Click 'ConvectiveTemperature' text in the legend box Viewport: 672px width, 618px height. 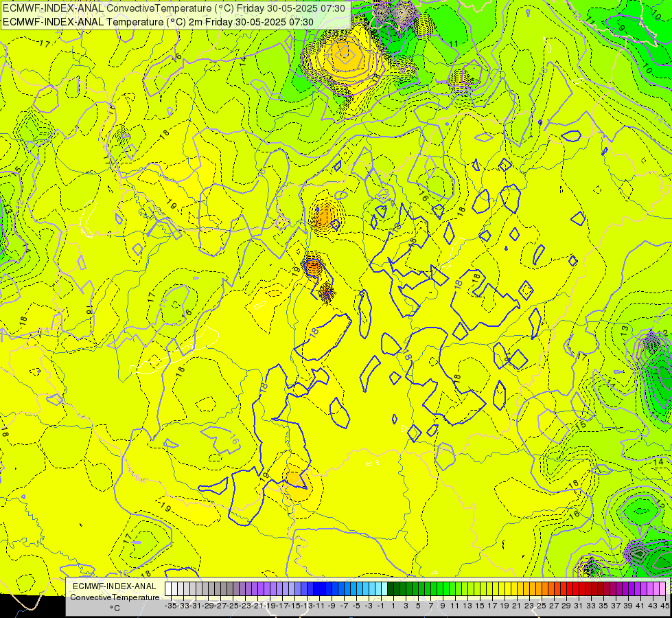[115, 597]
